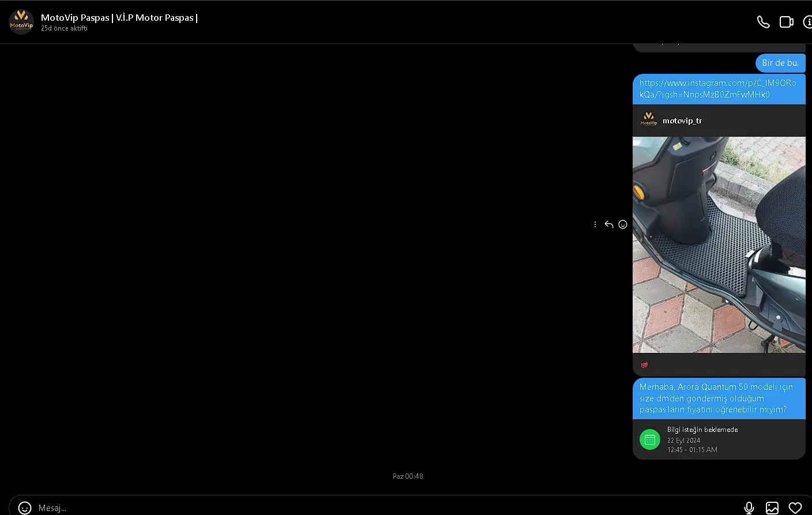
Task: Send a heart like
Action: pyautogui.click(x=795, y=508)
